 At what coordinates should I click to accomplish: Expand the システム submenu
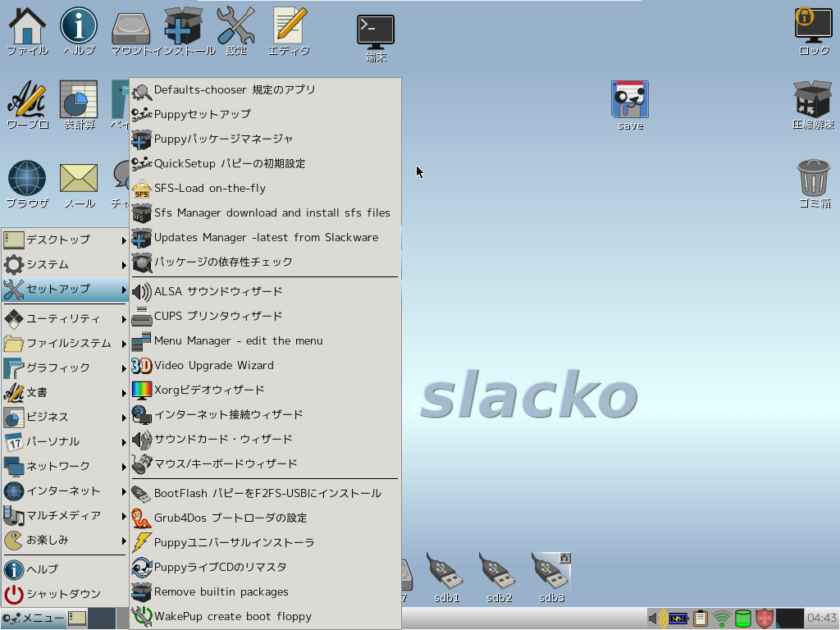point(65,265)
